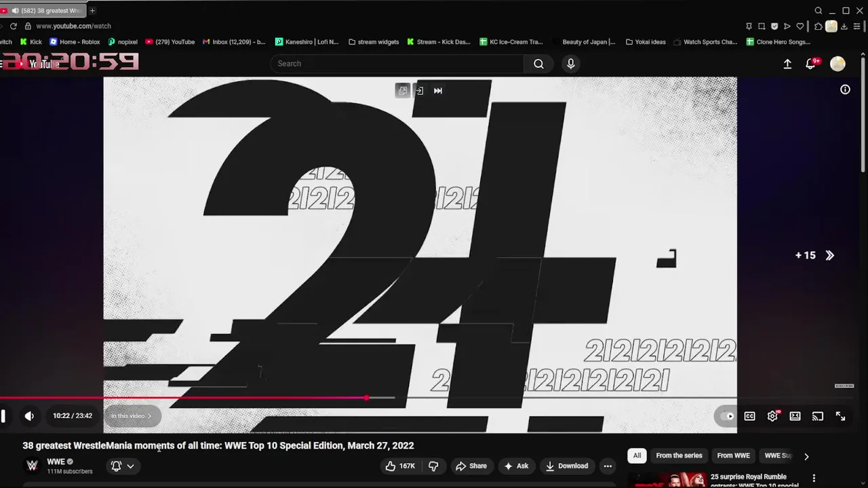Open the info card icon on the video
868x488 pixels.
[845, 89]
